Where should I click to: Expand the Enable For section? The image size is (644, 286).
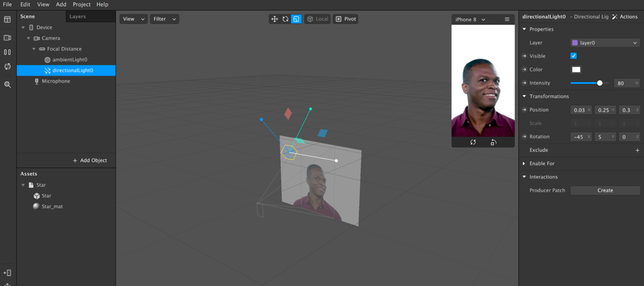524,163
